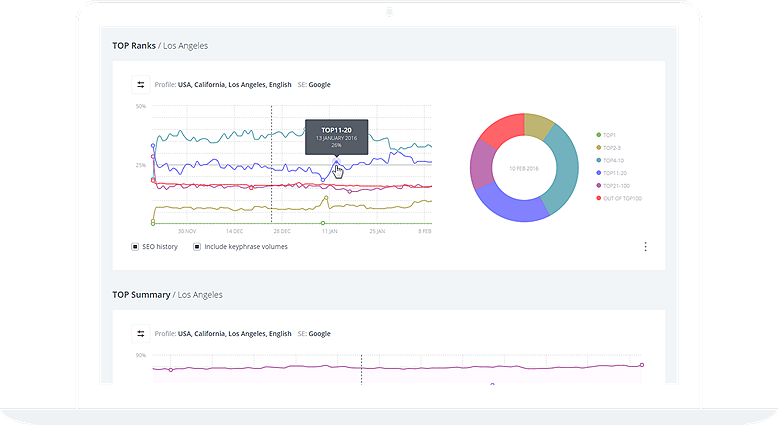778x425 pixels.
Task: Click SE: Google label in TOP Summary card
Action: (x=314, y=334)
